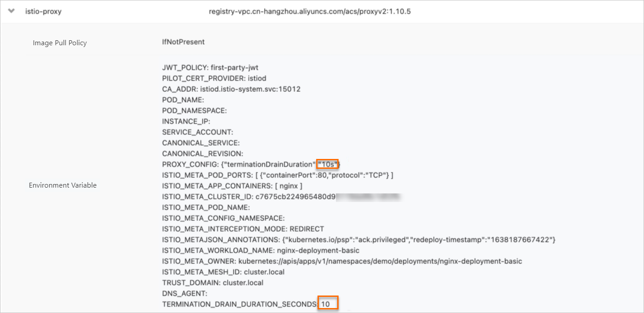Select the ISTIO_METAJSON_ANNOTATIONS line

pos(359,240)
